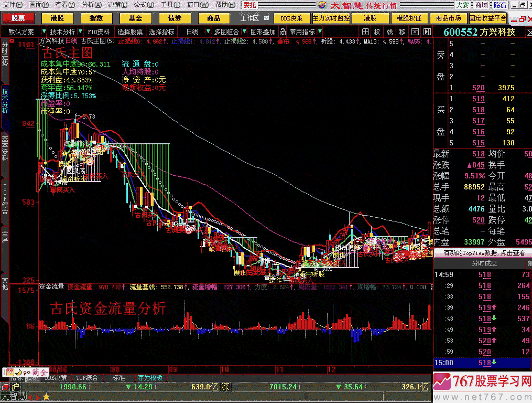Viewport: 532px width, 403px height.
Task: Open the 固定收益平台 workspace
Action: pos(487,18)
